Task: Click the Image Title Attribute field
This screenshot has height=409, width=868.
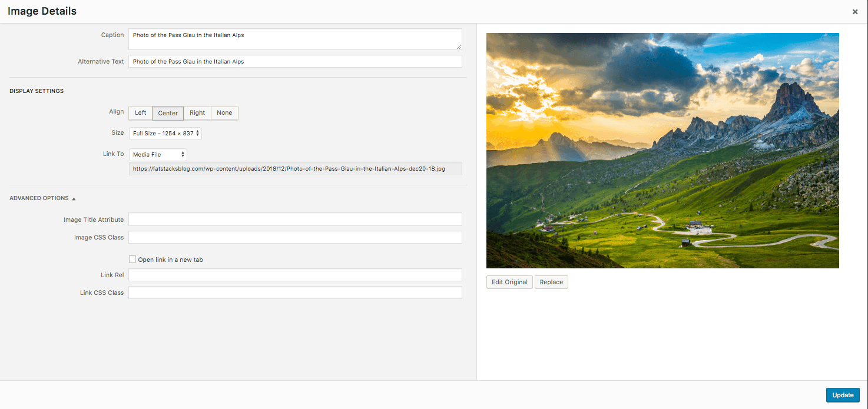Action: pyautogui.click(x=294, y=220)
